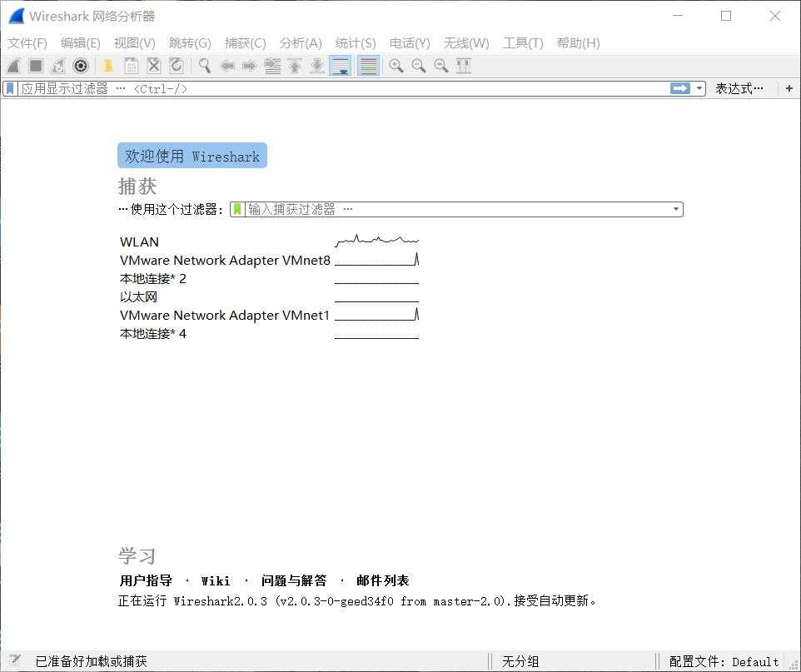
Task: Click the display filter bookmark icon
Action: pos(10,89)
